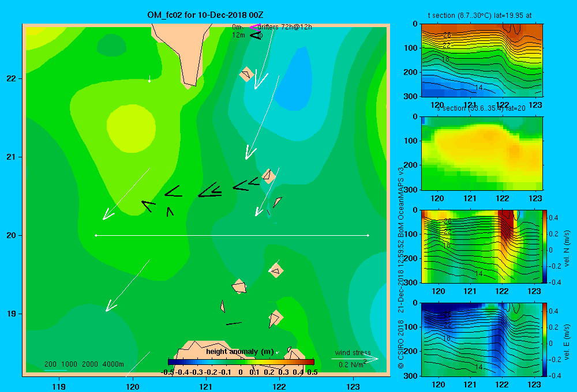The image size is (577, 392).
Task: Open the eastward velocity section plot
Action: [x=482, y=340]
